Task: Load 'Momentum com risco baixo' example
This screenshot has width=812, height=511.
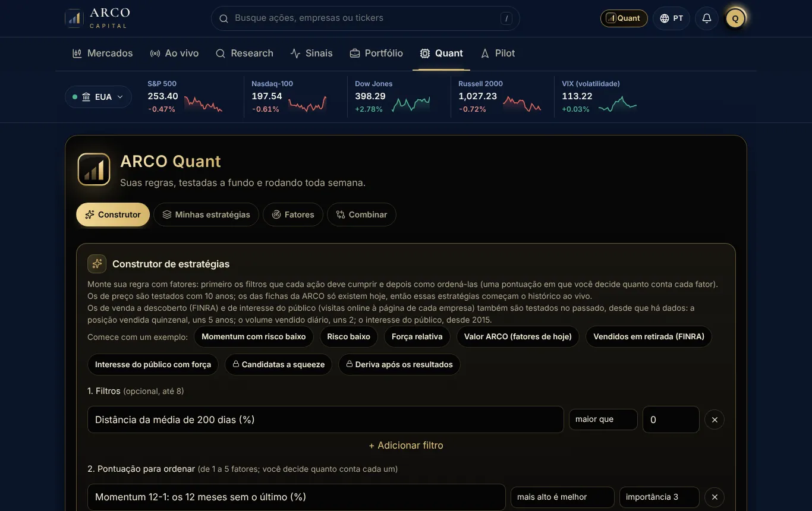Action: (x=254, y=337)
